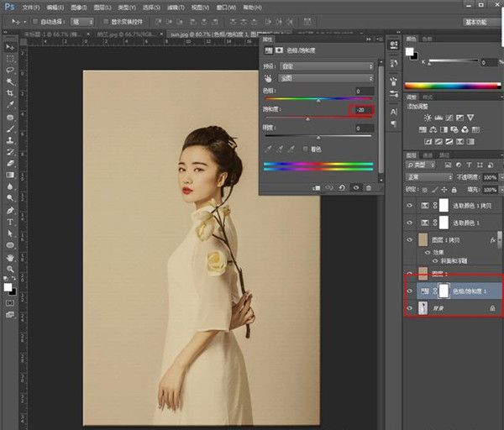Viewport: 504px width, 430px height.
Task: Enable the 自动选择 checkbox
Action: click(35, 22)
